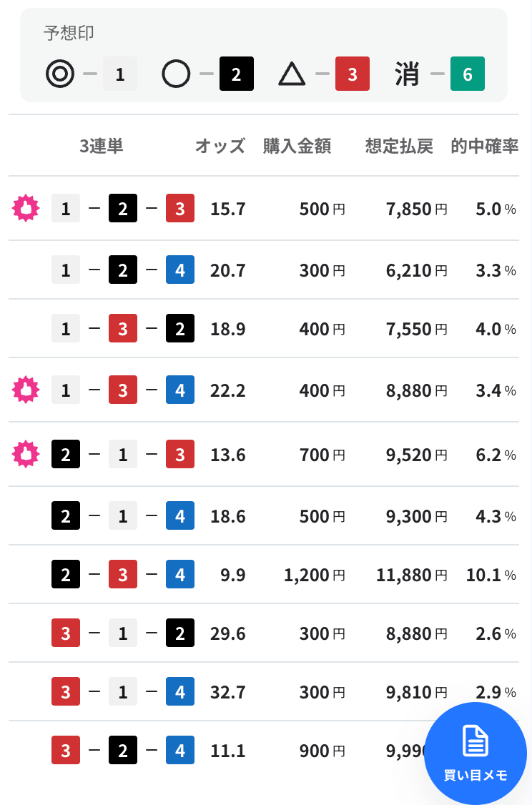Click the 3連単 column header
The height and width of the screenshot is (805, 532).
(x=101, y=146)
